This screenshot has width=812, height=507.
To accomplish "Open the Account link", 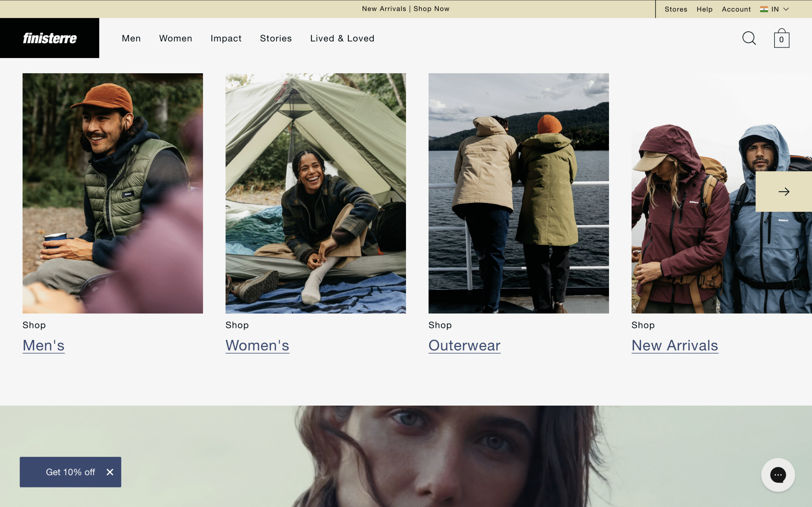I will click(x=736, y=10).
